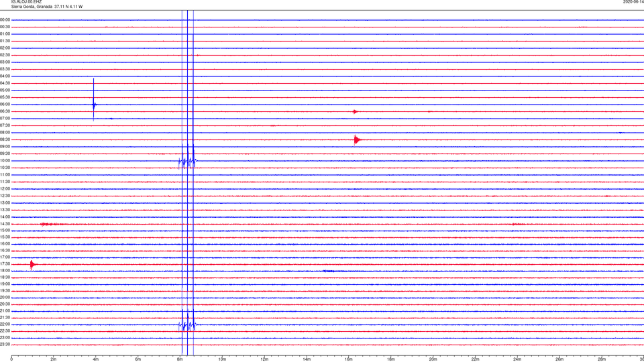Click the 17:30 trace time label
This screenshot has width=644, height=362.
pos(5,264)
